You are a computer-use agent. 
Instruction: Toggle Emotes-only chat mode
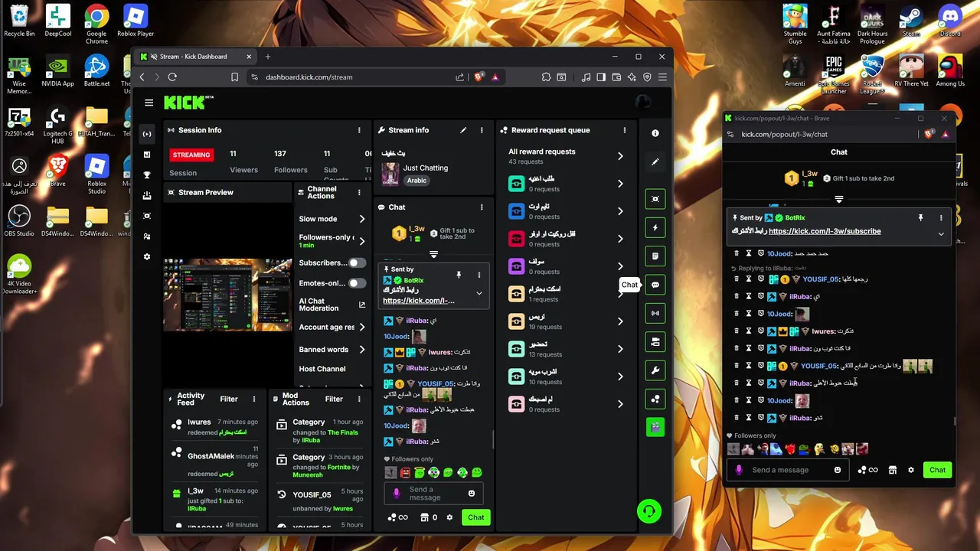357,283
